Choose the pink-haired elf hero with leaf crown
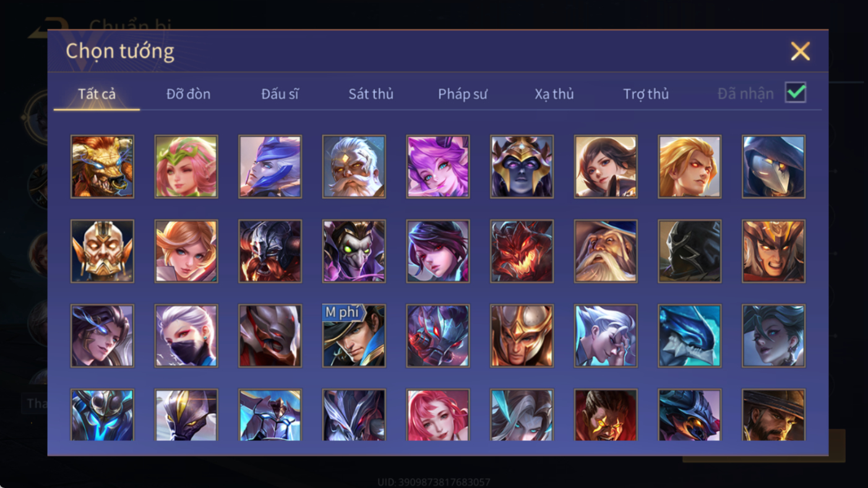Viewport: 868px width, 488px height. point(186,167)
